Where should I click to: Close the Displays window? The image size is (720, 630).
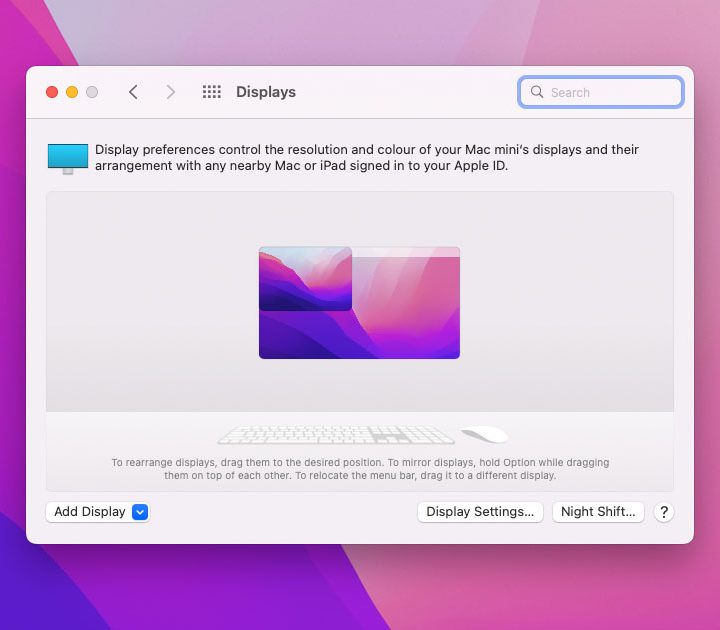[x=52, y=92]
